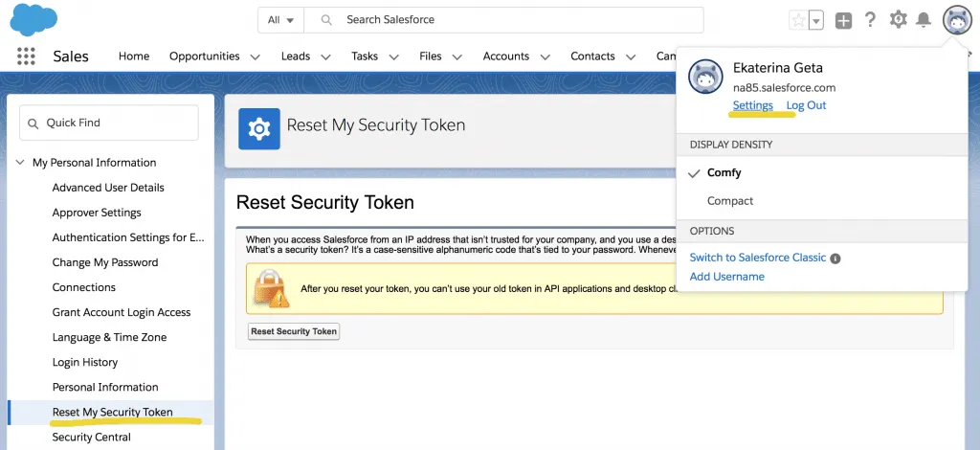Select the Comfy display density option

724,173
